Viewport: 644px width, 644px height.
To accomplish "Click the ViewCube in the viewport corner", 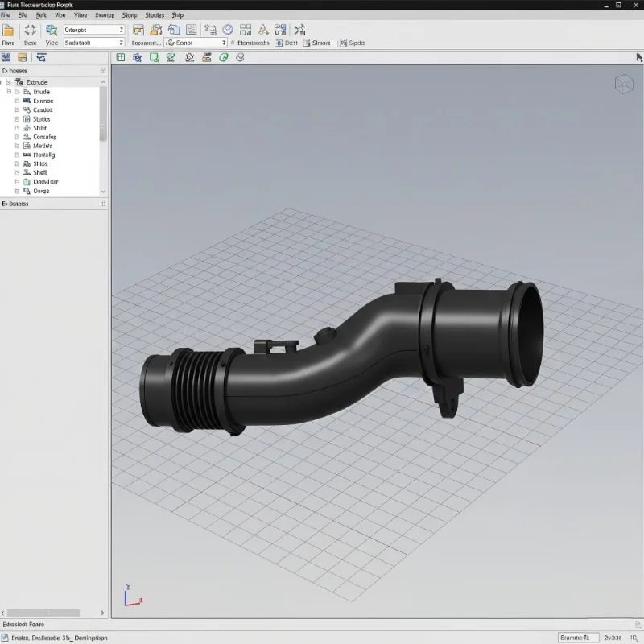I will coord(625,82).
